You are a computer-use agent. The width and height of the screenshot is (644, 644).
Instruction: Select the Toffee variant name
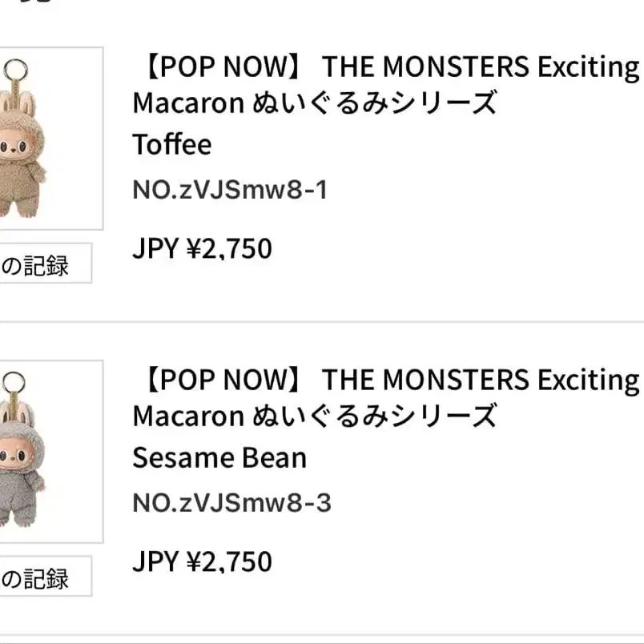(x=171, y=145)
